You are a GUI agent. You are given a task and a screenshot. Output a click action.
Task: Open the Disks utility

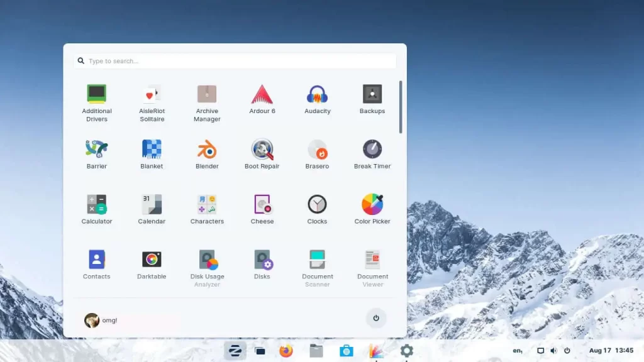click(262, 265)
